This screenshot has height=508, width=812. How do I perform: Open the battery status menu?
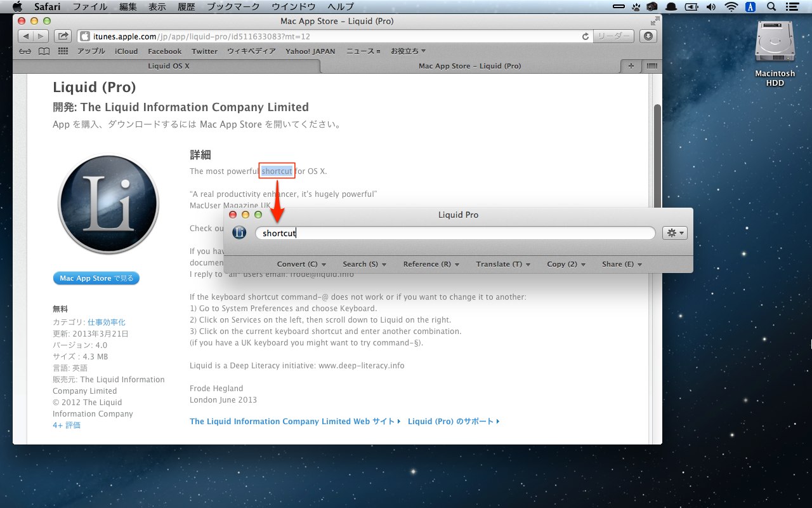point(691,7)
